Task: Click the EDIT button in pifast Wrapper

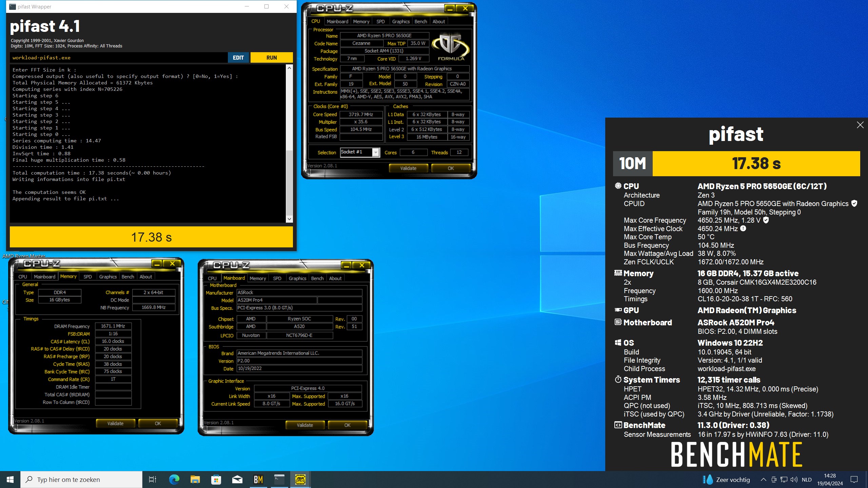Action: [238, 58]
